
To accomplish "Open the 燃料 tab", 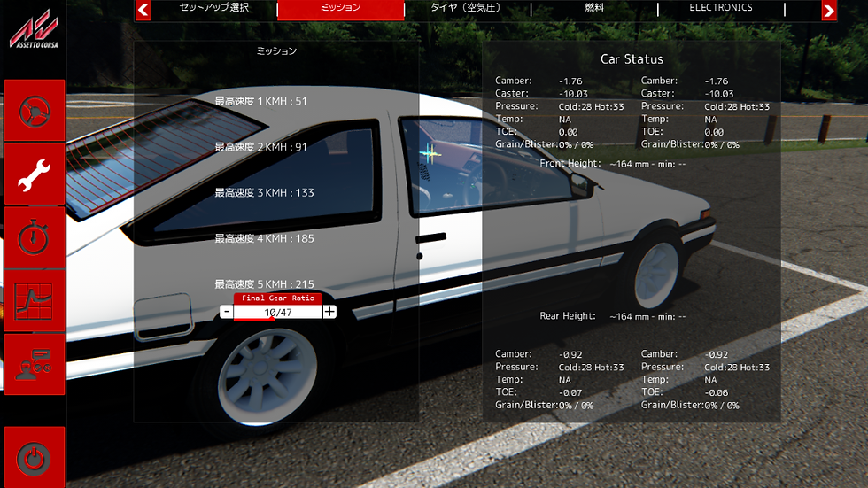I will click(594, 8).
